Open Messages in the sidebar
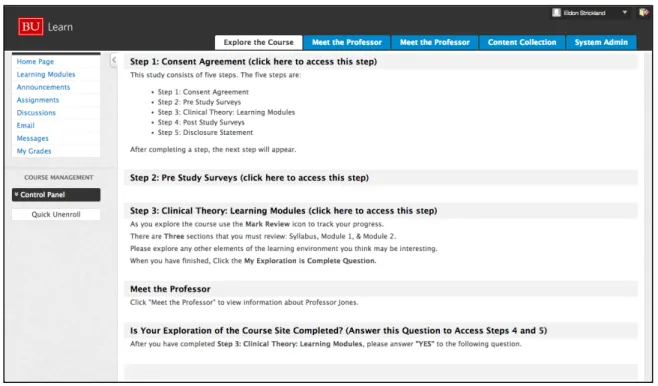Viewport: 658px width, 386px height. pyautogui.click(x=32, y=138)
